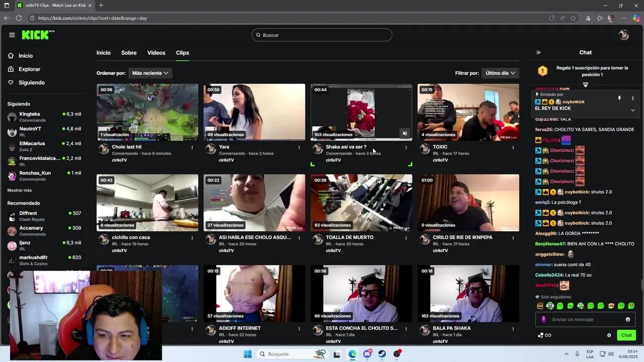Click the Enviar un mensaje chat field
644x362 pixels.
[x=586, y=319]
